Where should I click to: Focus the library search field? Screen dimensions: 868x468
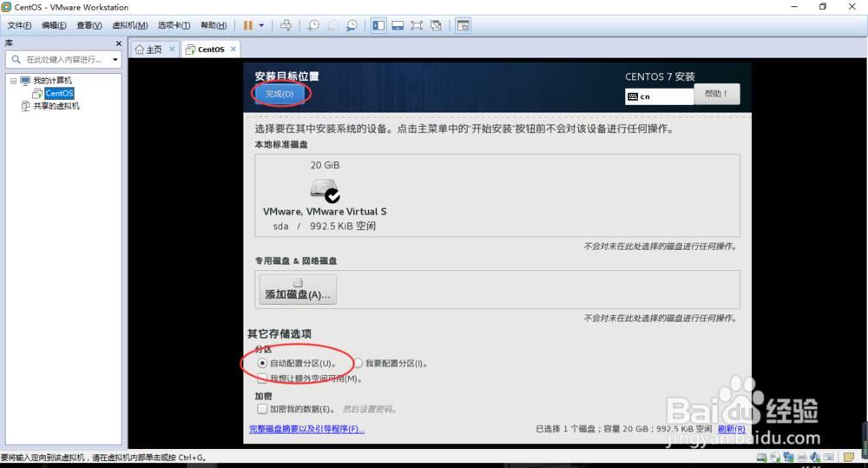pyautogui.click(x=63, y=59)
